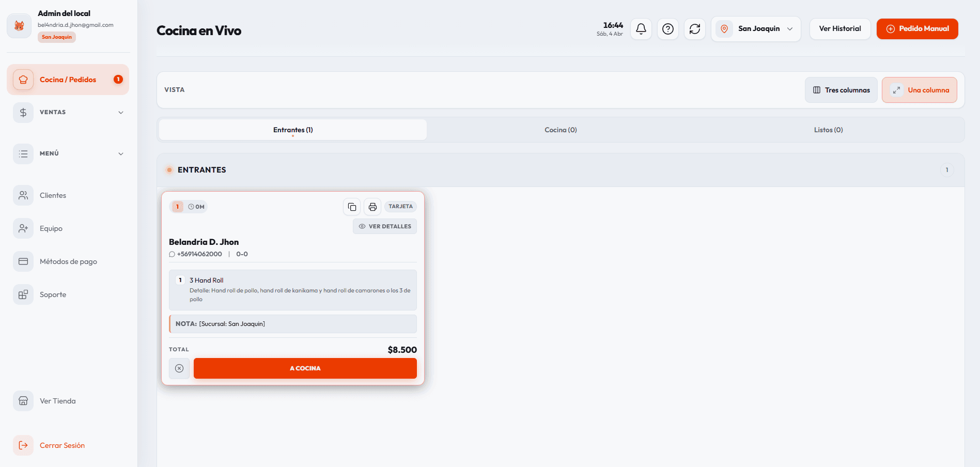Select the Cocina (0) tab
This screenshot has height=467, width=980.
click(x=561, y=130)
